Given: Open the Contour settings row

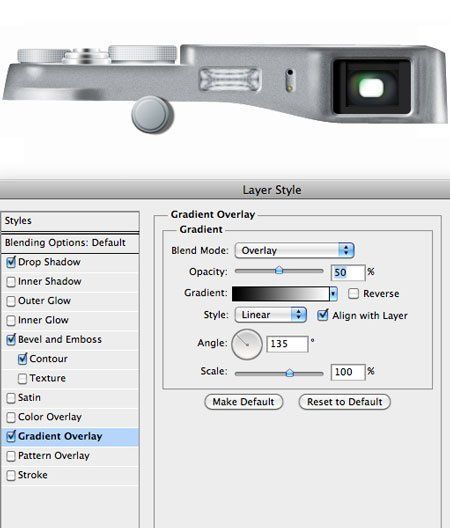Looking at the screenshot, I should (x=70, y=359).
